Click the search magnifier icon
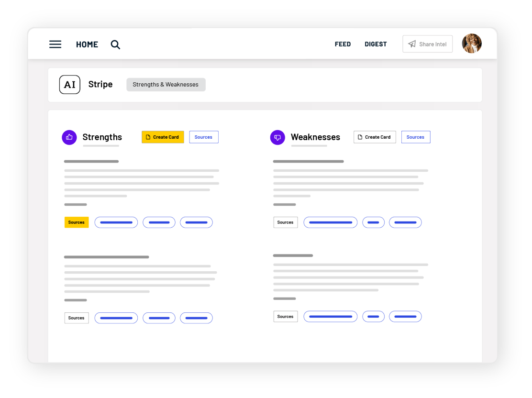The image size is (532, 398). point(115,44)
